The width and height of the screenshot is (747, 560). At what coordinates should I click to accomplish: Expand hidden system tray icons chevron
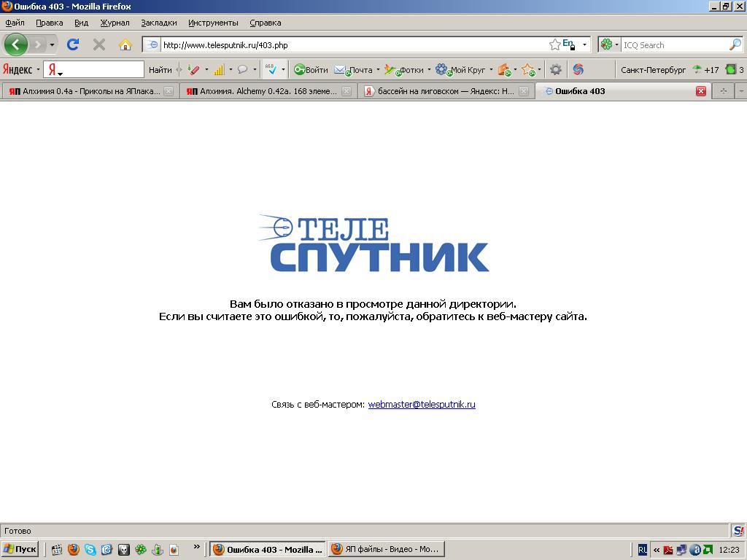(x=656, y=550)
